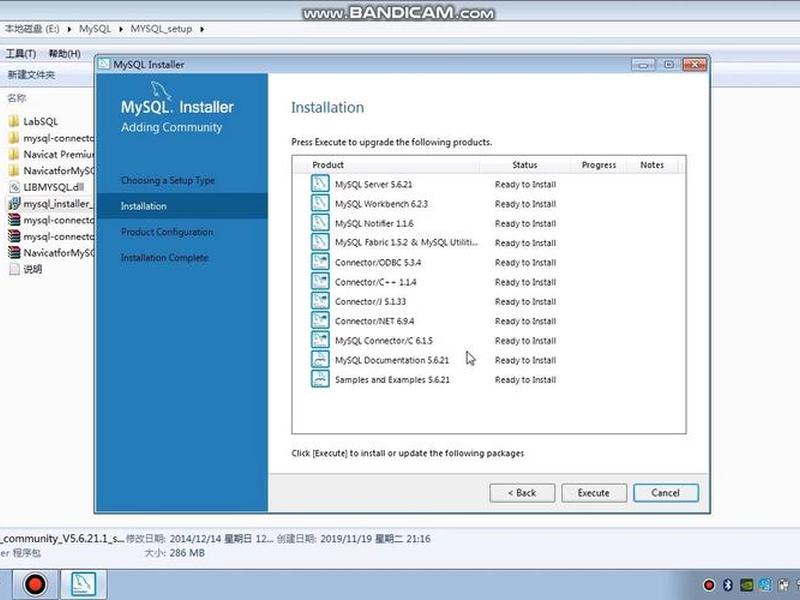Select the LIBMYSQL.dll file name
The width and height of the screenshot is (800, 600).
54,187
